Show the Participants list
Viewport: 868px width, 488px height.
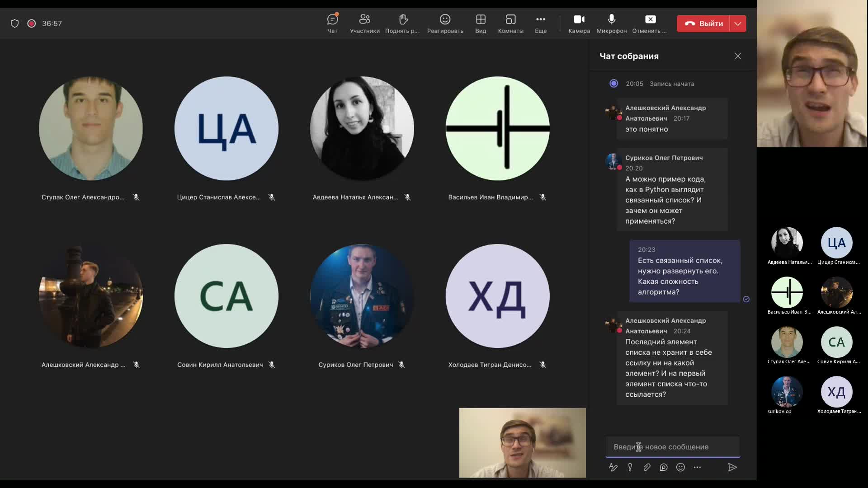click(x=364, y=23)
